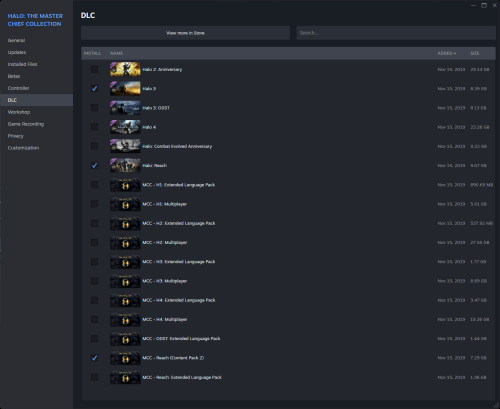Click MCC - H1: Multiplayer DLC icon
The width and height of the screenshot is (500, 409).
(x=125, y=204)
